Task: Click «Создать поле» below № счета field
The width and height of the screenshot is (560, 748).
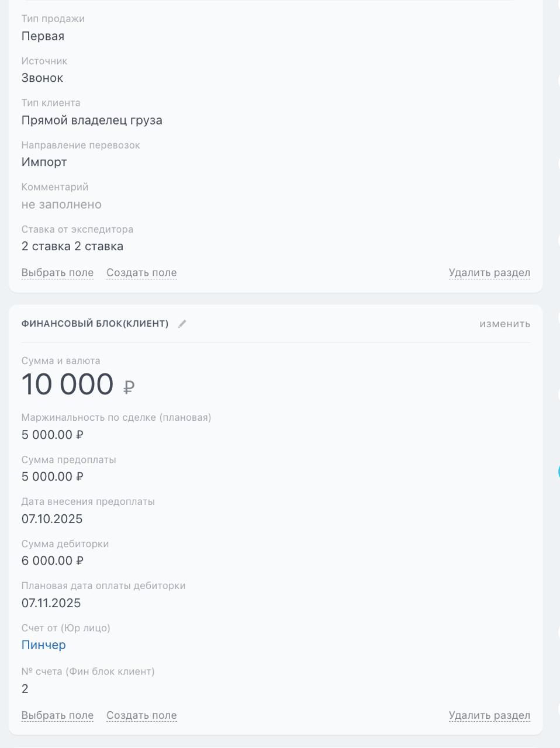Action: [141, 716]
